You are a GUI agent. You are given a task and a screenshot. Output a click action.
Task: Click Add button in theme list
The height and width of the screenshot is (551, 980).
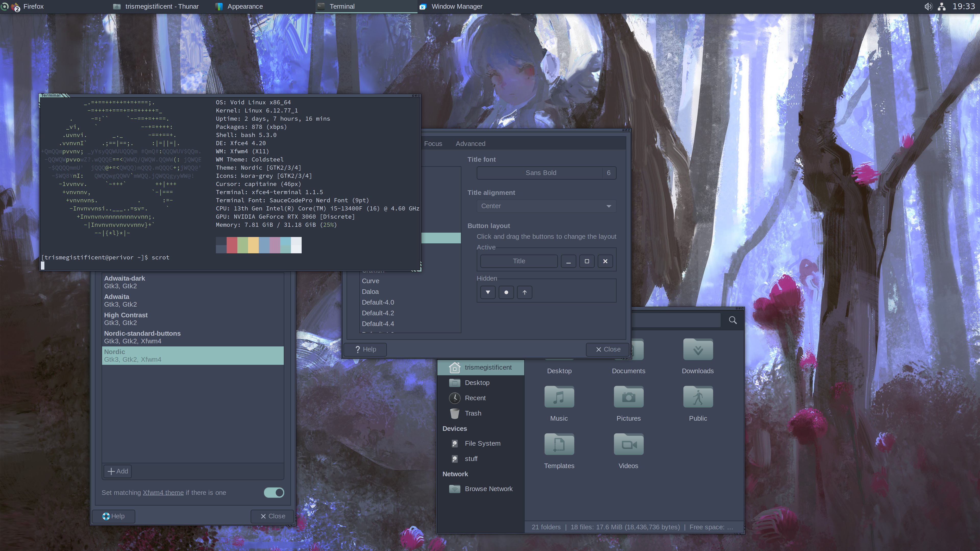pos(118,471)
